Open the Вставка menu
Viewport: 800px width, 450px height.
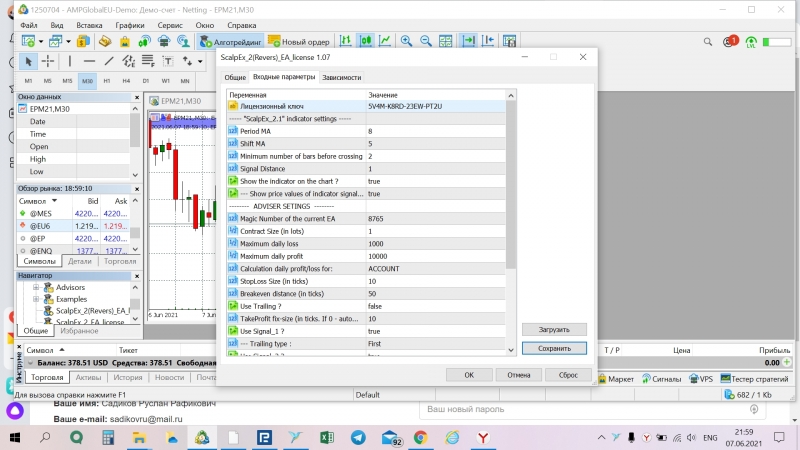click(89, 25)
